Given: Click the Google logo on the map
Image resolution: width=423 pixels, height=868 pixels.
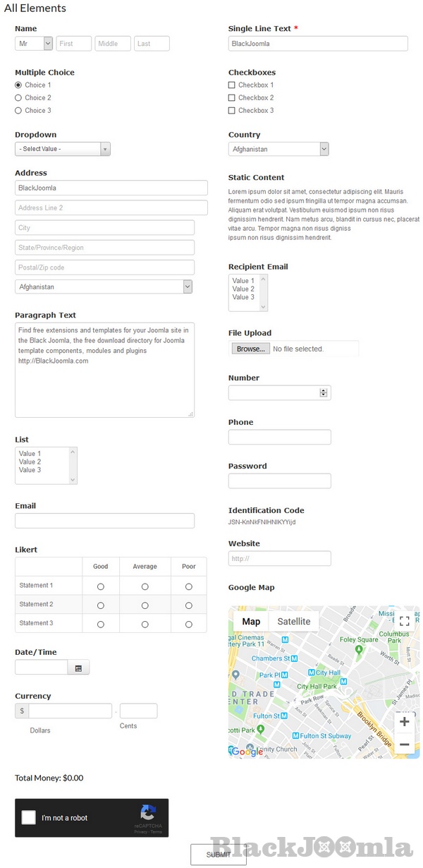Looking at the screenshot, I should [x=247, y=752].
